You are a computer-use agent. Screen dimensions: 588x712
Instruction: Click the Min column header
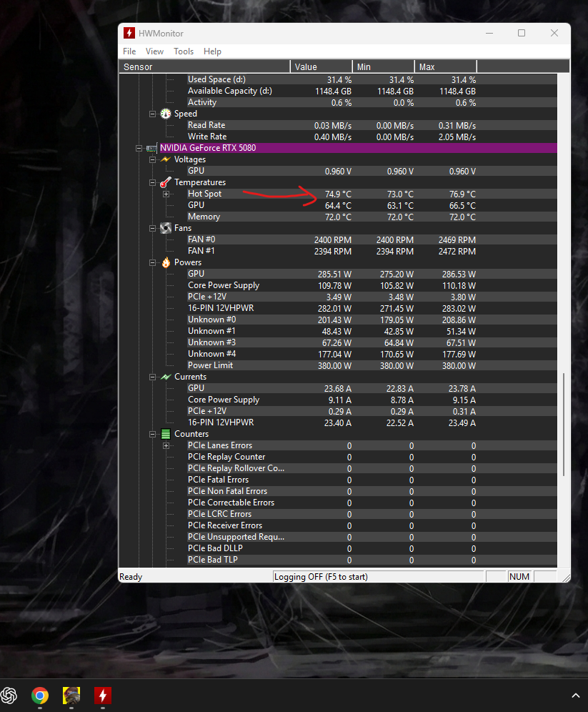point(384,66)
